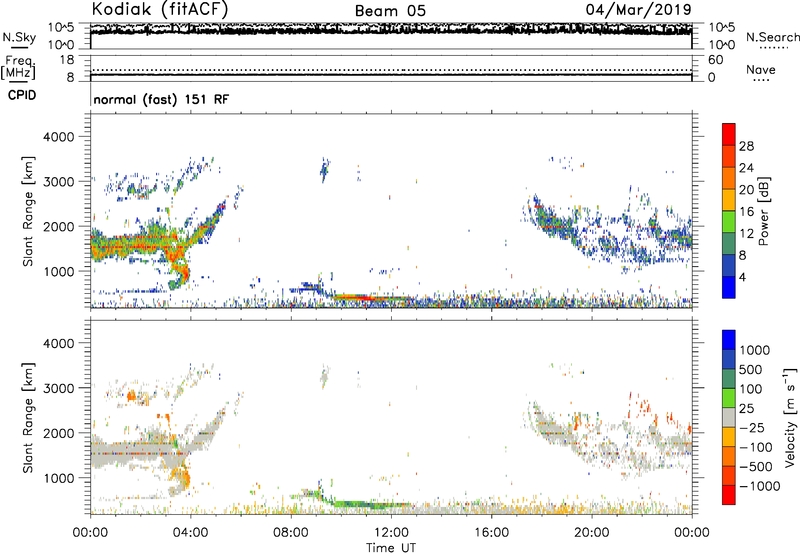Click the Time UT axis title
The height and width of the screenshot is (554, 800).
(x=391, y=548)
